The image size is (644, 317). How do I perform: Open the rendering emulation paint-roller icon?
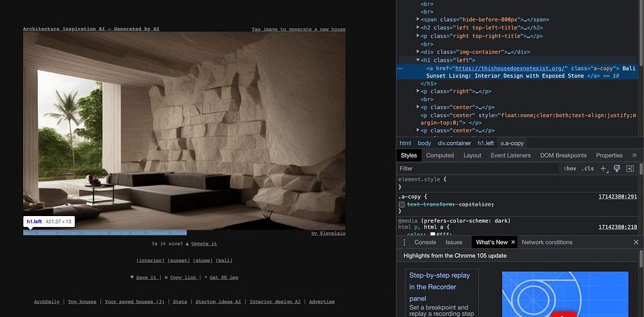tap(616, 168)
